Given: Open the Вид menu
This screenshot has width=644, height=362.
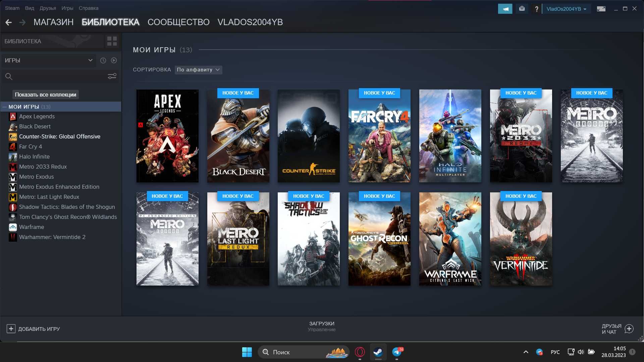Looking at the screenshot, I should 30,8.
